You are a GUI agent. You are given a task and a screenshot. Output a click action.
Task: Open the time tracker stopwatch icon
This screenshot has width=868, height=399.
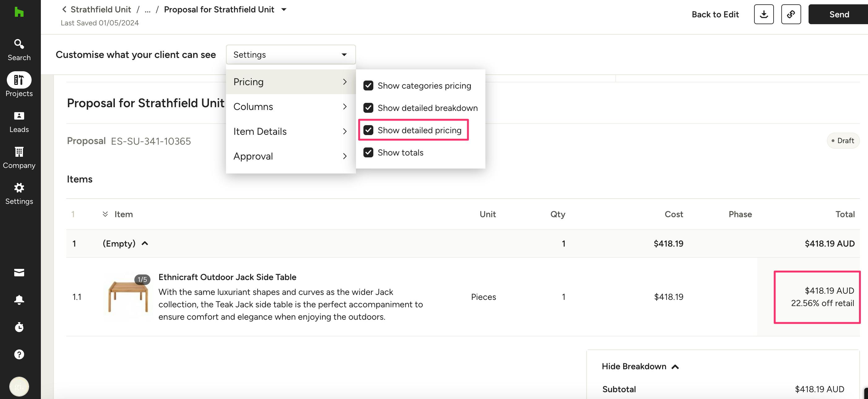pyautogui.click(x=19, y=327)
